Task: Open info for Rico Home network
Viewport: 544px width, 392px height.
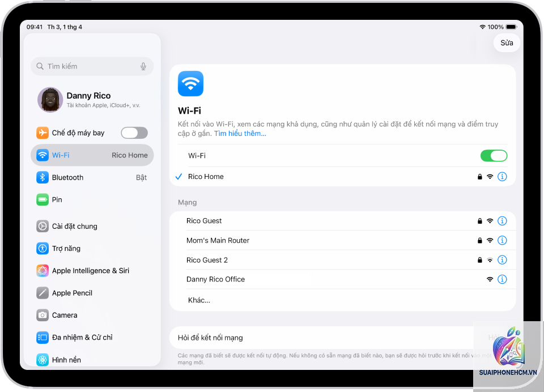Action: click(502, 177)
